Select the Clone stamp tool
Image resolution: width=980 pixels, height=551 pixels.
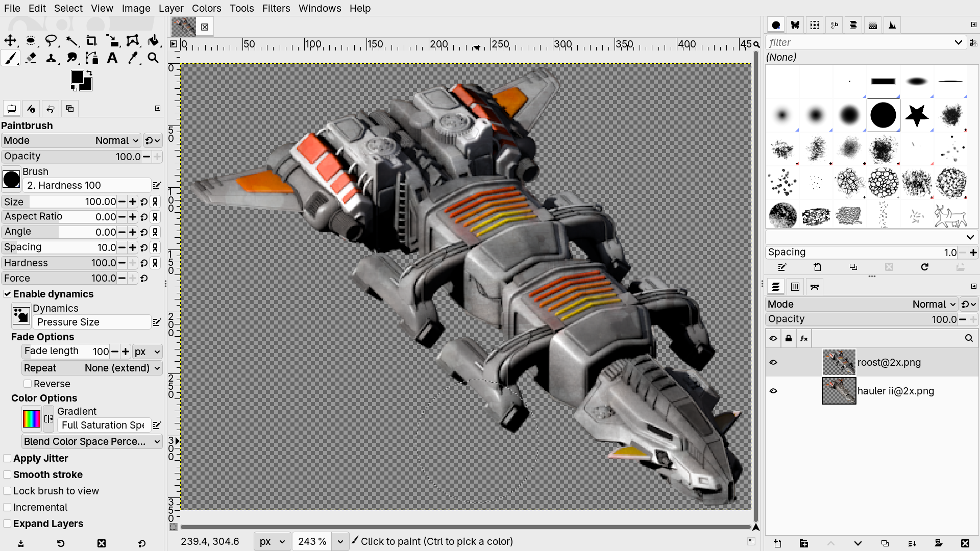51,58
